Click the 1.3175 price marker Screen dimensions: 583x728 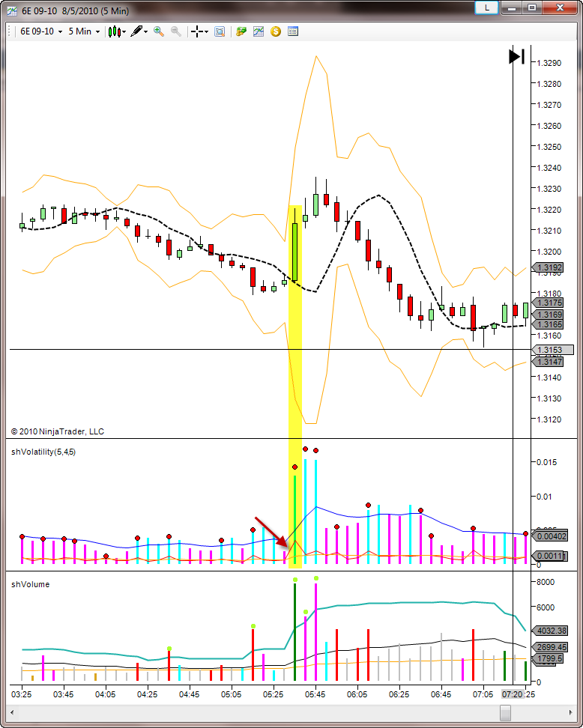point(549,303)
